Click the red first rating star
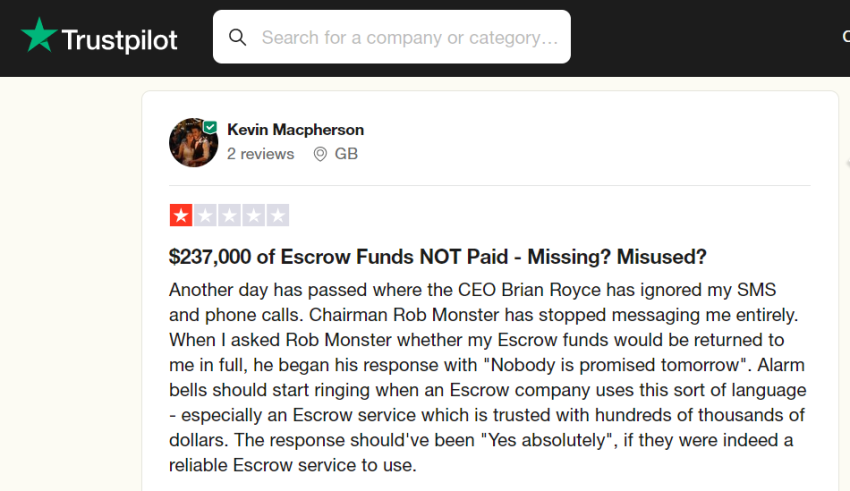This screenshot has width=850, height=491. [x=181, y=215]
